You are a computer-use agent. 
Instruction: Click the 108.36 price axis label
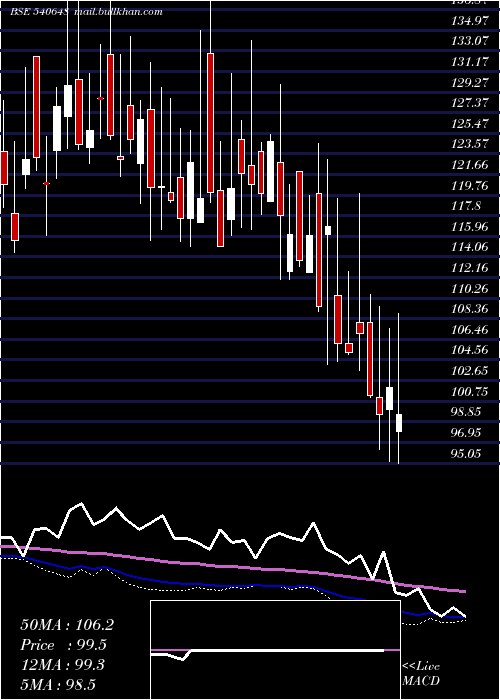tap(470, 309)
